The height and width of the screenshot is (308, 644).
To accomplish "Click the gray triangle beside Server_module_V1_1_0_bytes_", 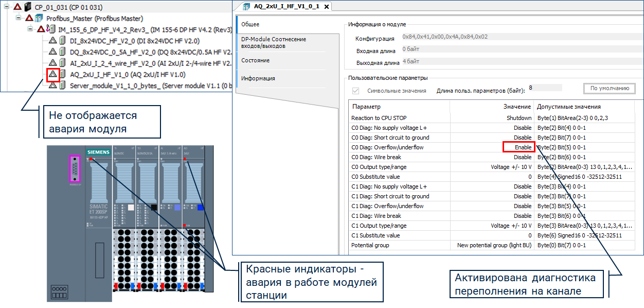I will click(52, 85).
